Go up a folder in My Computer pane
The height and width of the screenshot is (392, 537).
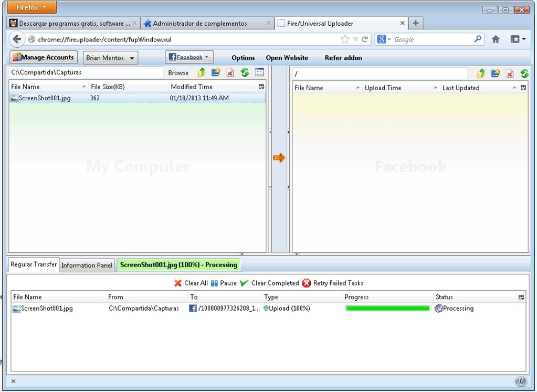(x=202, y=72)
